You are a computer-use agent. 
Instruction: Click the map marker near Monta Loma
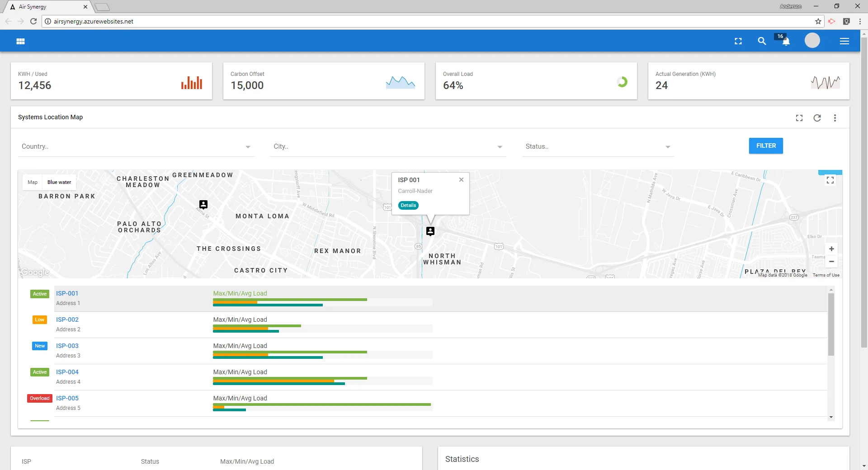203,205
